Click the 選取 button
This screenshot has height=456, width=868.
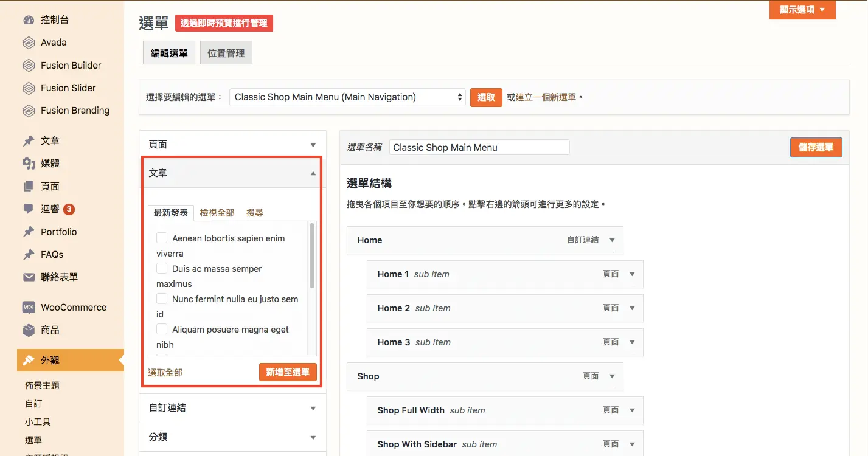point(486,97)
